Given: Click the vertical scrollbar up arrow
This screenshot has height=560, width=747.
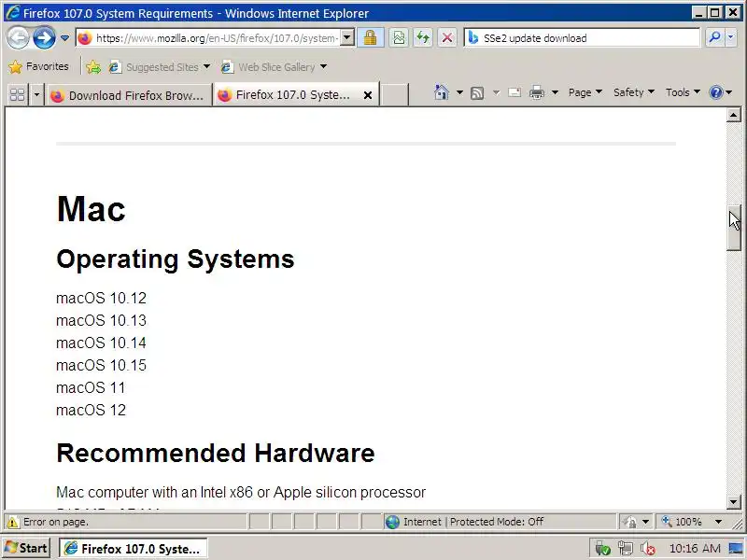Looking at the screenshot, I should click(734, 115).
